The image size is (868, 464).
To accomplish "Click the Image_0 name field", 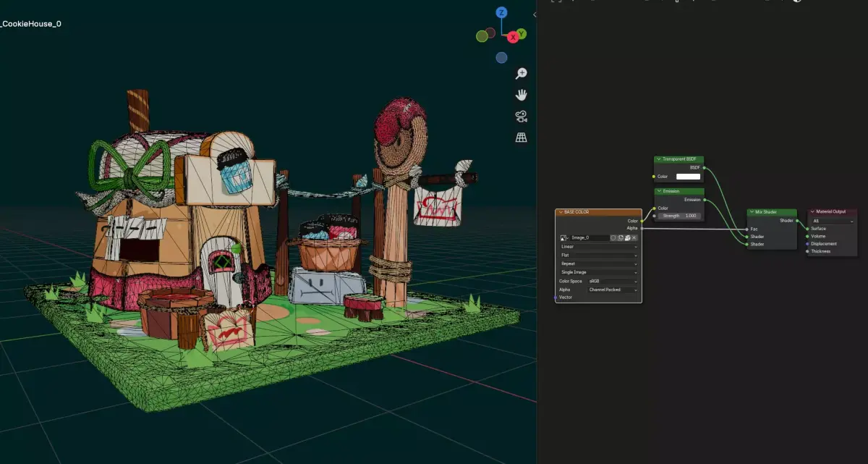I will (590, 237).
